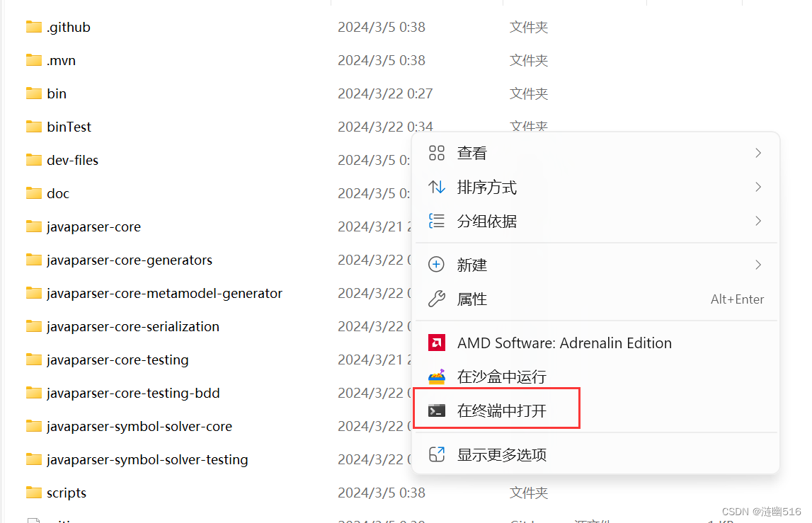Click the 属性 wrench icon
Viewport: 812px width, 523px height.
(437, 299)
